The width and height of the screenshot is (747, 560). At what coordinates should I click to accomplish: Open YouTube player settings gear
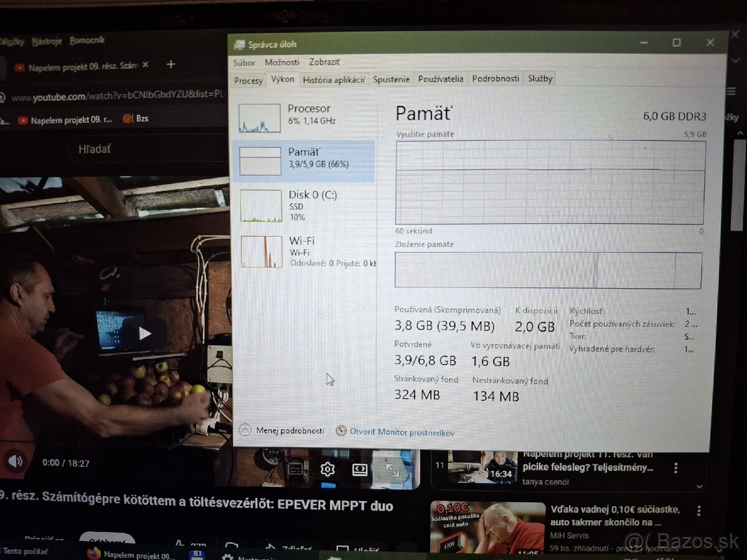tap(327, 469)
